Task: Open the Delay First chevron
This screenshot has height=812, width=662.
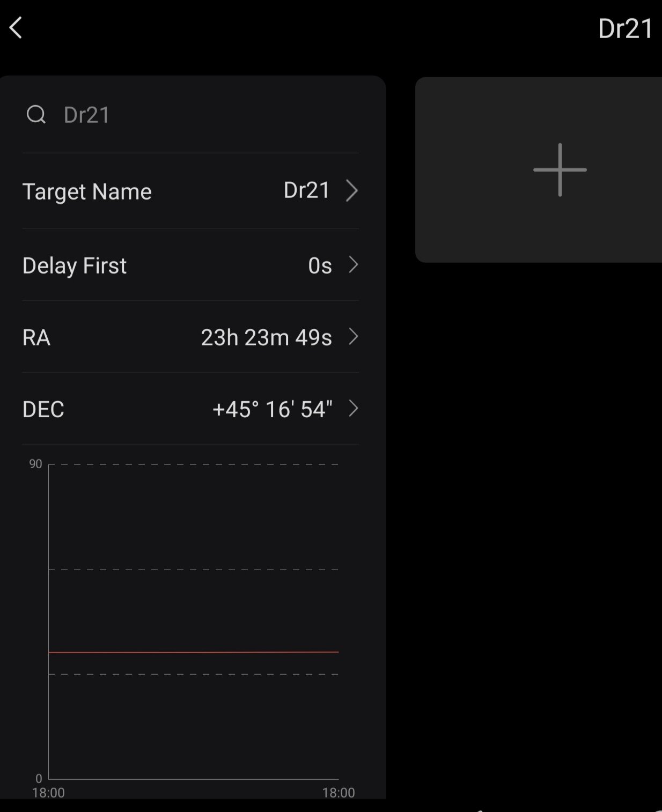Action: [353, 264]
